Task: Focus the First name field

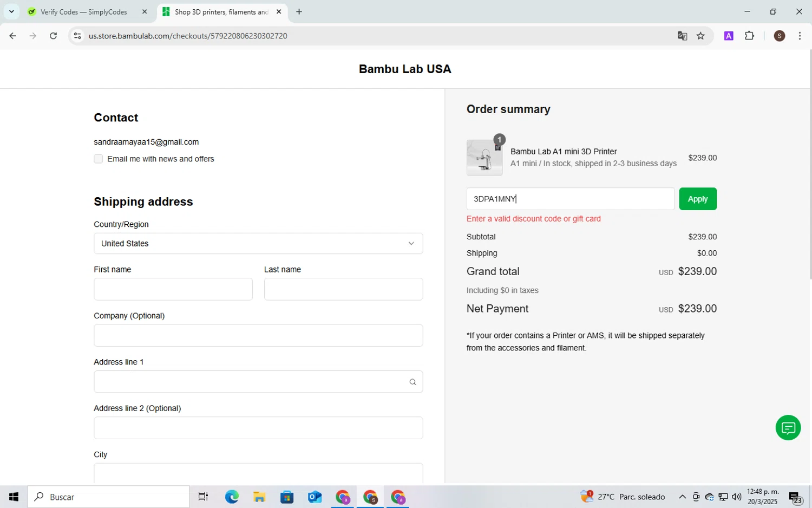Action: pyautogui.click(x=173, y=289)
